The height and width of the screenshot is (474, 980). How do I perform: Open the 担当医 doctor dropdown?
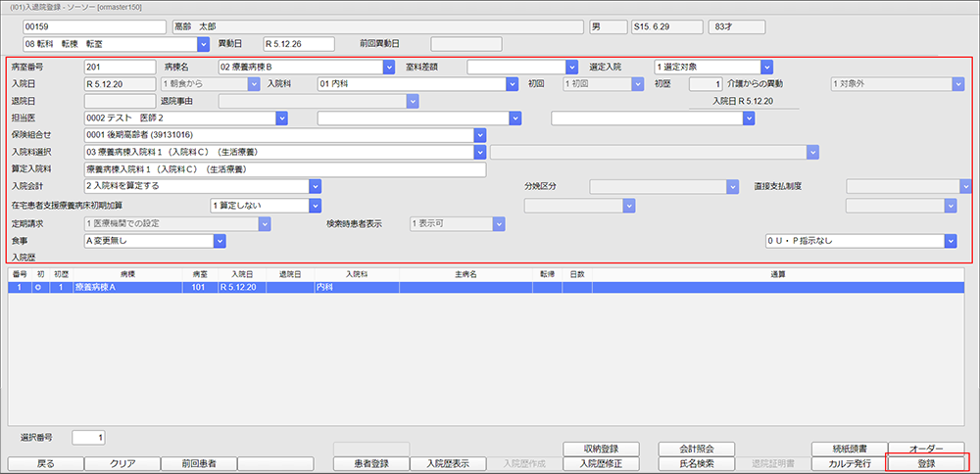282,118
